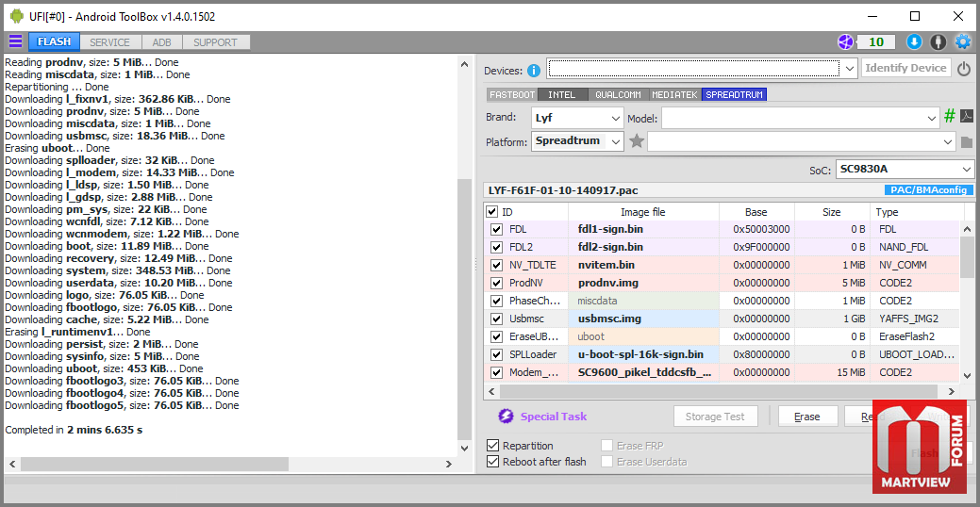Select the MEDIATEK platform tab
Screen dimensions: 980x507
[675, 95]
